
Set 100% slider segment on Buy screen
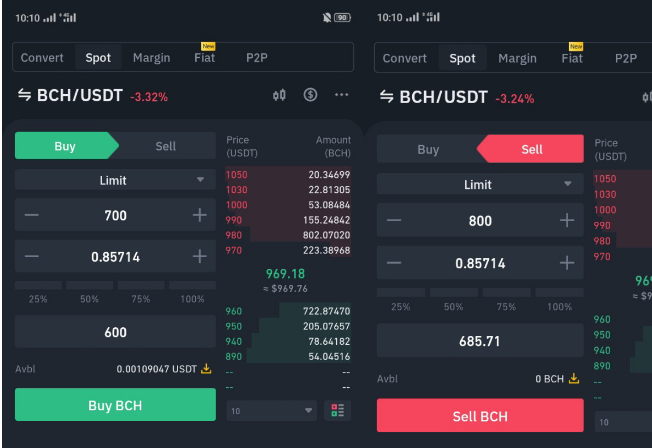click(x=193, y=285)
